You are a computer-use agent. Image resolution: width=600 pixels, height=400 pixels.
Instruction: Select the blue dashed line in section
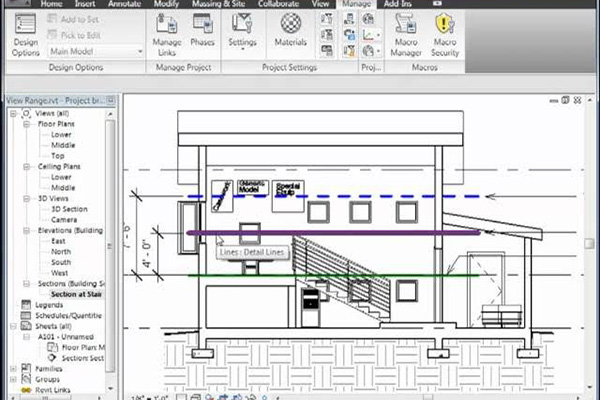click(333, 196)
